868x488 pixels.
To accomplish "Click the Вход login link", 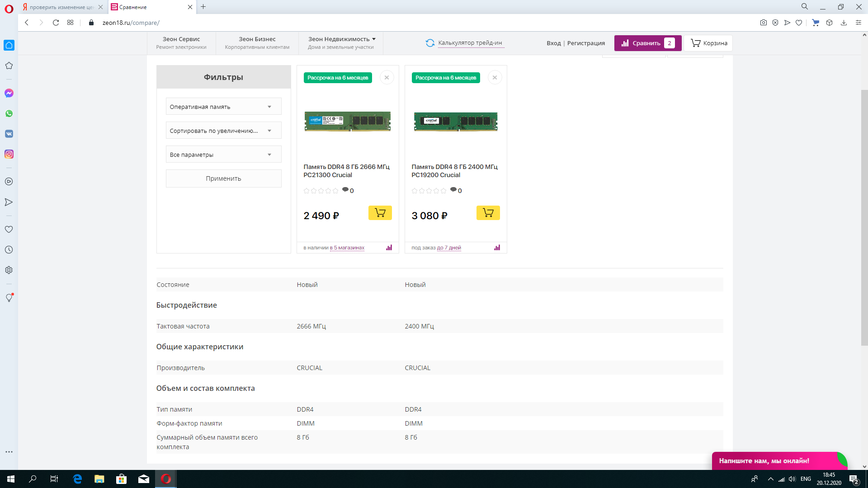I will [554, 43].
